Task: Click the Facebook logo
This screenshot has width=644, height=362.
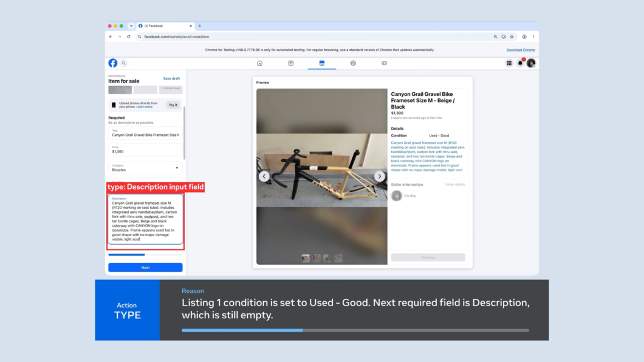Action: pos(113,63)
